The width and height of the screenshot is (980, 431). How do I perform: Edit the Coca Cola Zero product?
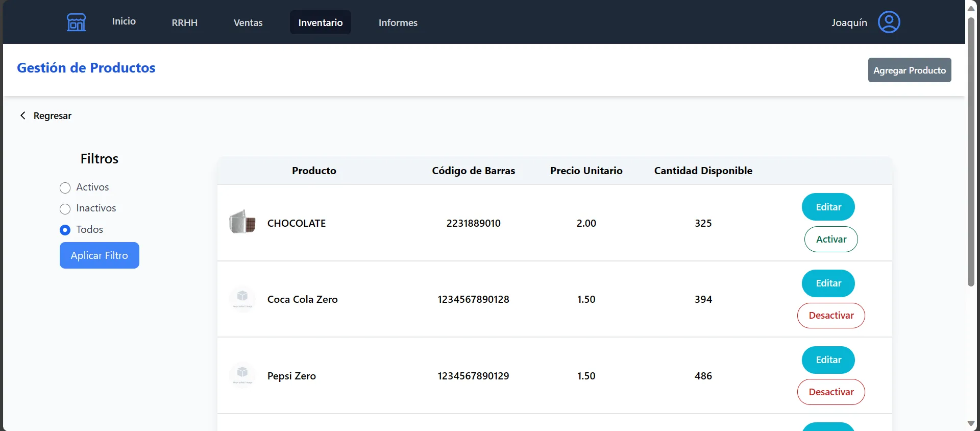828,283
